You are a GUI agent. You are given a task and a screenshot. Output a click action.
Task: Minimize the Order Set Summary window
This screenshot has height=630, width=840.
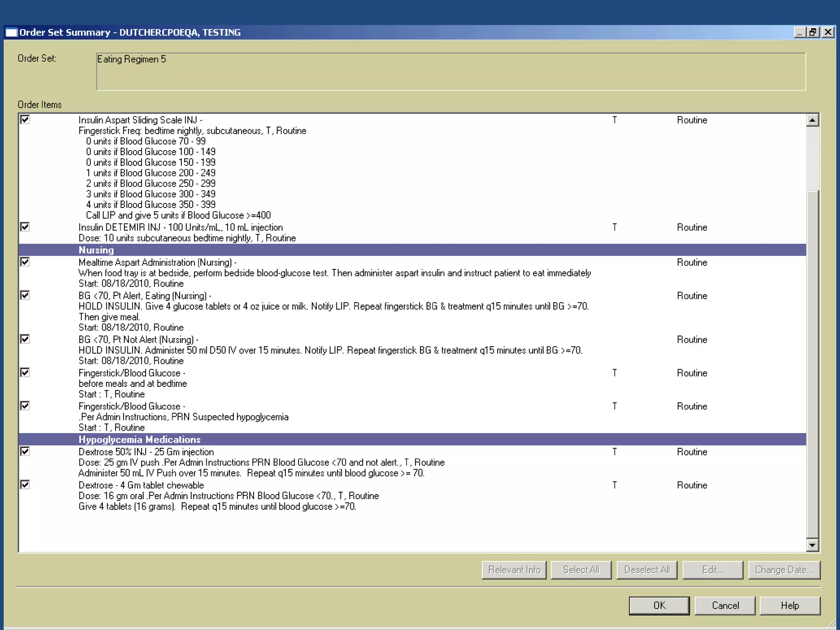click(x=799, y=32)
